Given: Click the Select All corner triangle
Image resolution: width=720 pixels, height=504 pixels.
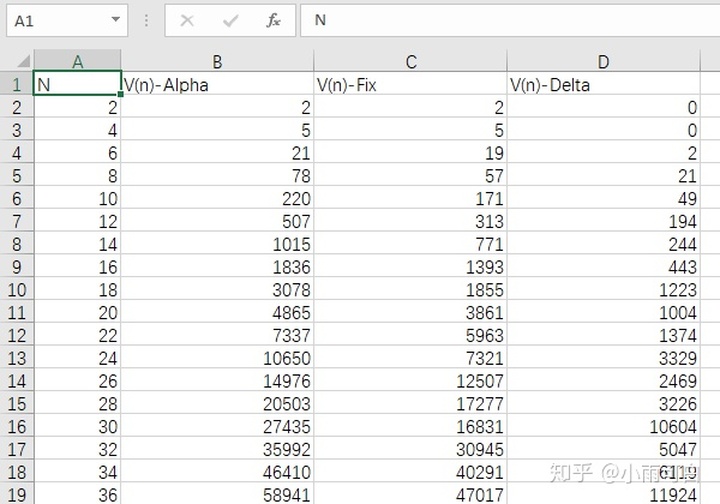Looking at the screenshot, I should coord(22,61).
